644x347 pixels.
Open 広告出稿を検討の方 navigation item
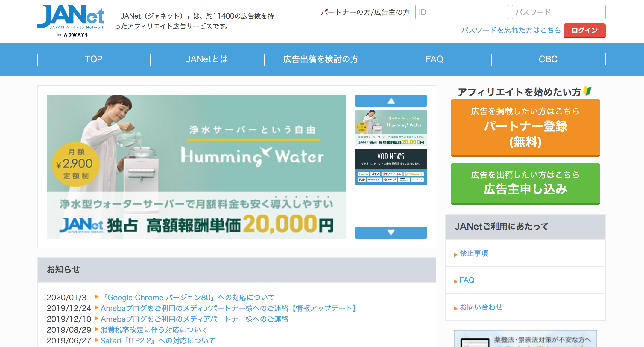coord(321,59)
